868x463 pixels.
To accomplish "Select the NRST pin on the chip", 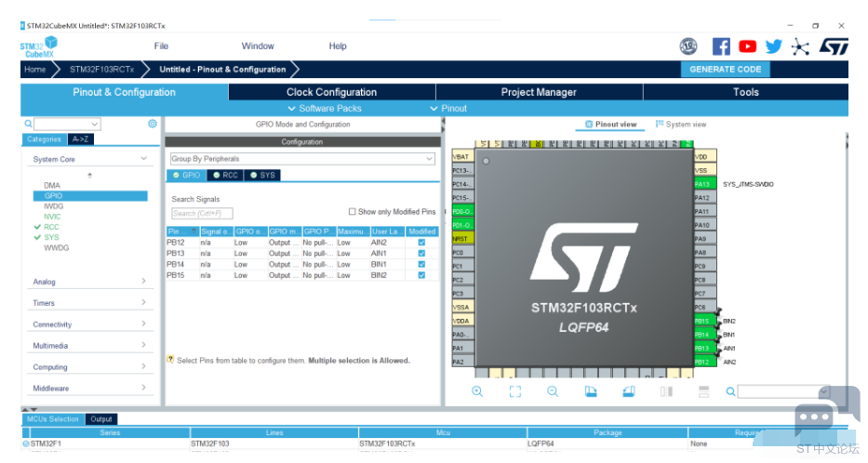I will pos(462,239).
